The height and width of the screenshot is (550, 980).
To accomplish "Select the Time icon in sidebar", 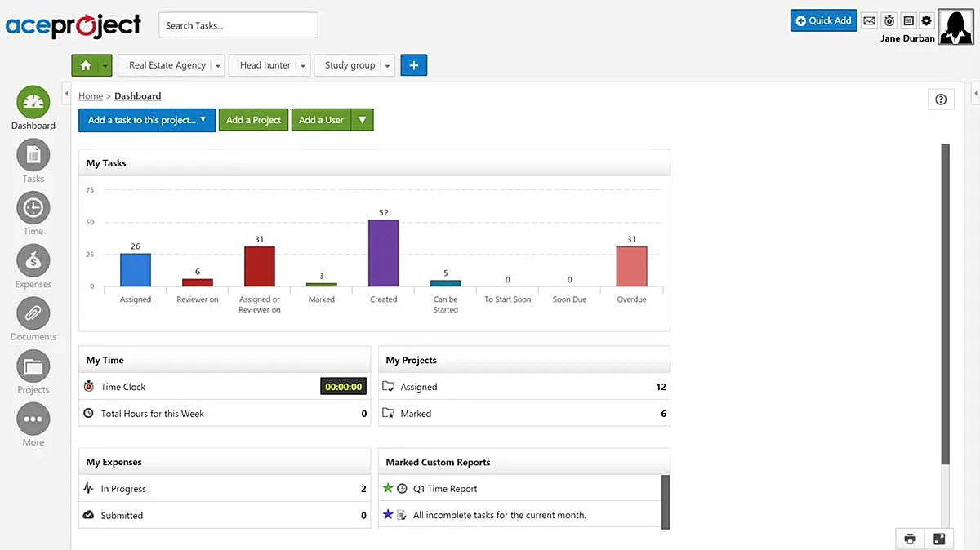I will (33, 208).
